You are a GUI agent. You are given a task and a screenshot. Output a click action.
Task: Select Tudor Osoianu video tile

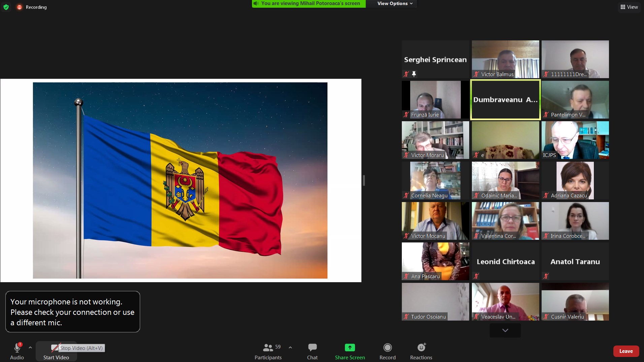[x=435, y=302]
